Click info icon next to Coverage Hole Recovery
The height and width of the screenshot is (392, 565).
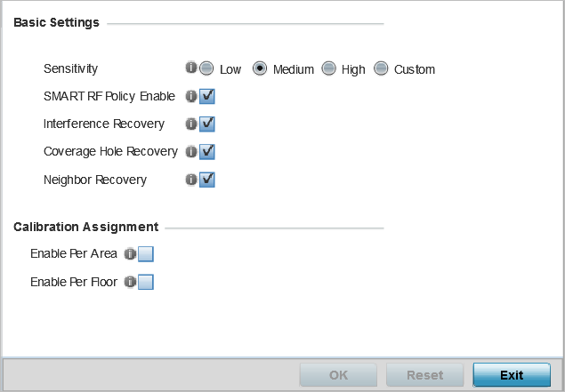[191, 151]
